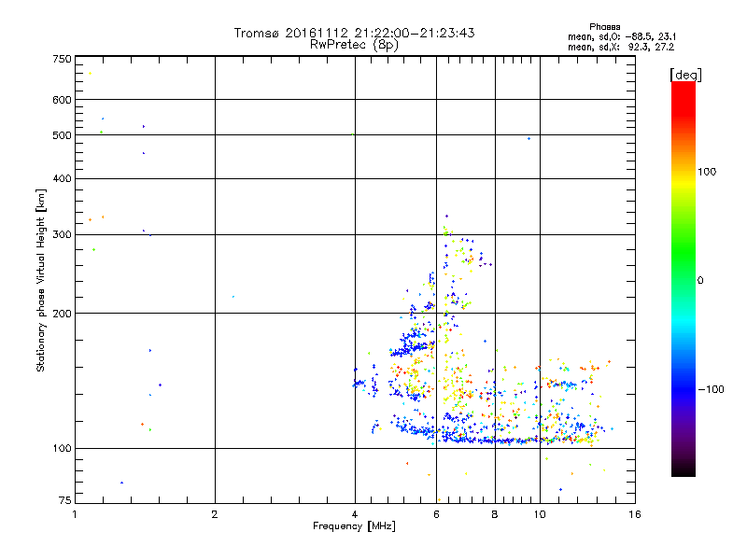Image resolution: width=747 pixels, height=560 pixels.
Task: Click the y-axis tick label "600"
Action: [62, 100]
